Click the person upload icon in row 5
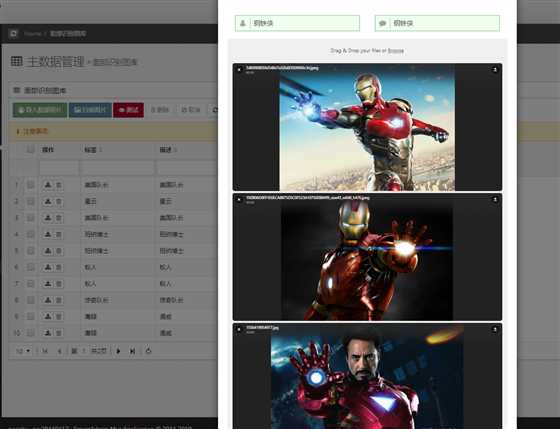The width and height of the screenshot is (560, 429). 48,250
